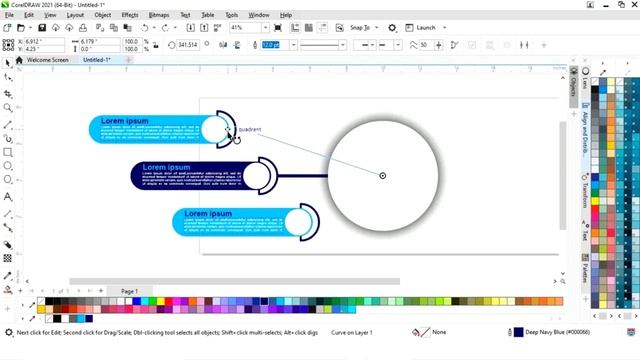
Task: Open the Transform docker tab
Action: (x=585, y=192)
